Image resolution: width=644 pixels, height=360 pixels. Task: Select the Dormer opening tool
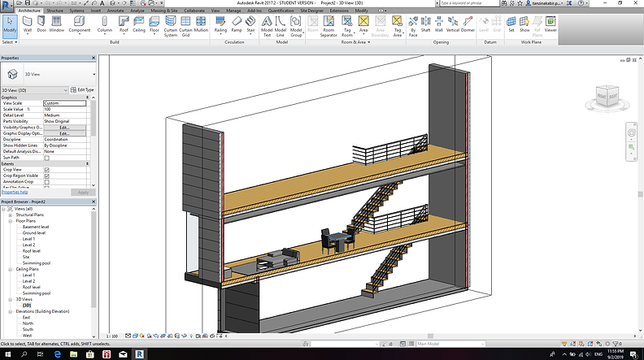click(468, 24)
